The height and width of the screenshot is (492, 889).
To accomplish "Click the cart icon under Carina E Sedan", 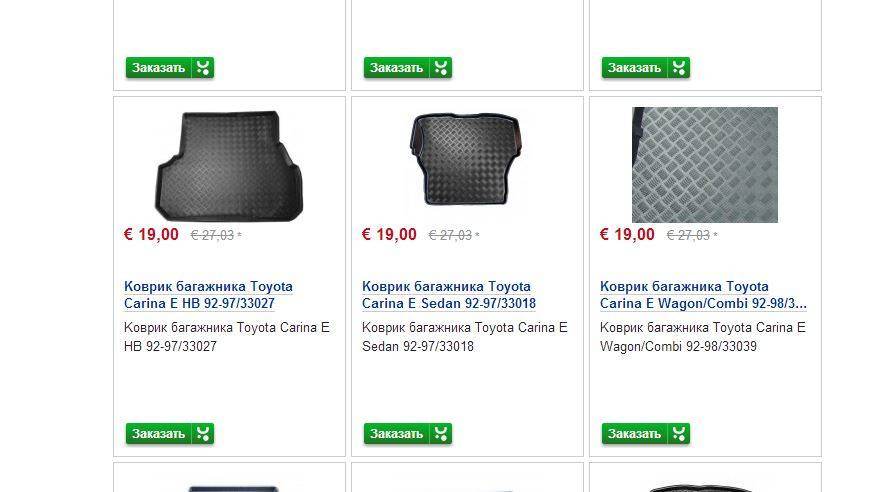I will pos(442,434).
